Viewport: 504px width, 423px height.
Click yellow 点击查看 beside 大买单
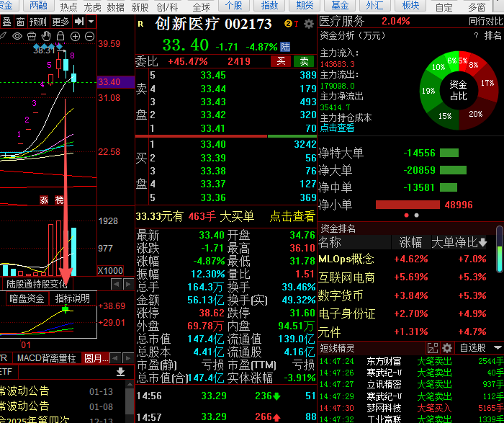(292, 216)
